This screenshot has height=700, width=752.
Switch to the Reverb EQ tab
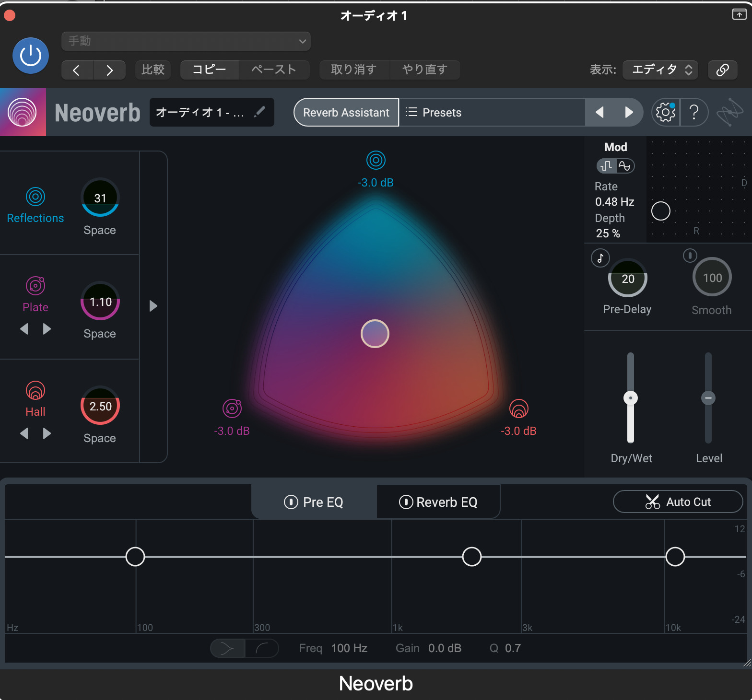click(438, 502)
